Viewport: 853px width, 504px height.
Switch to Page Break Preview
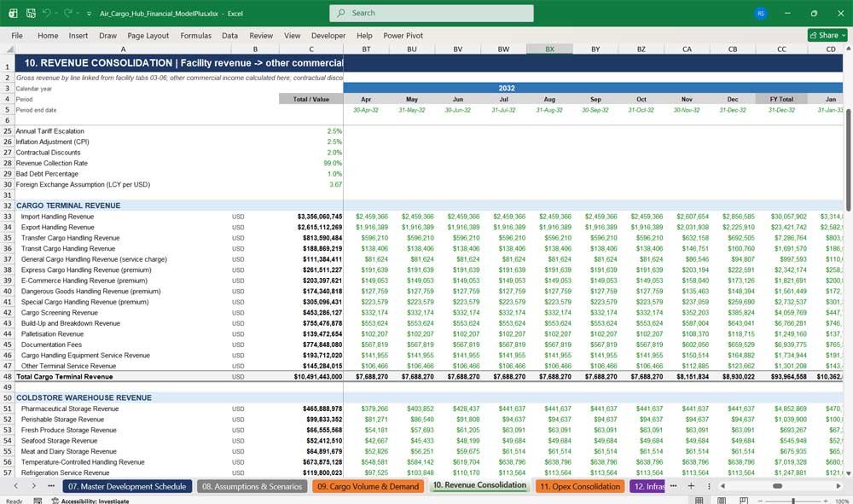[x=744, y=501]
